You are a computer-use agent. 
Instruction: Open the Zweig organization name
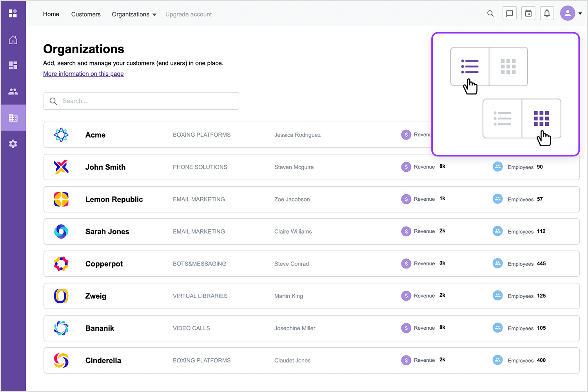pos(96,296)
